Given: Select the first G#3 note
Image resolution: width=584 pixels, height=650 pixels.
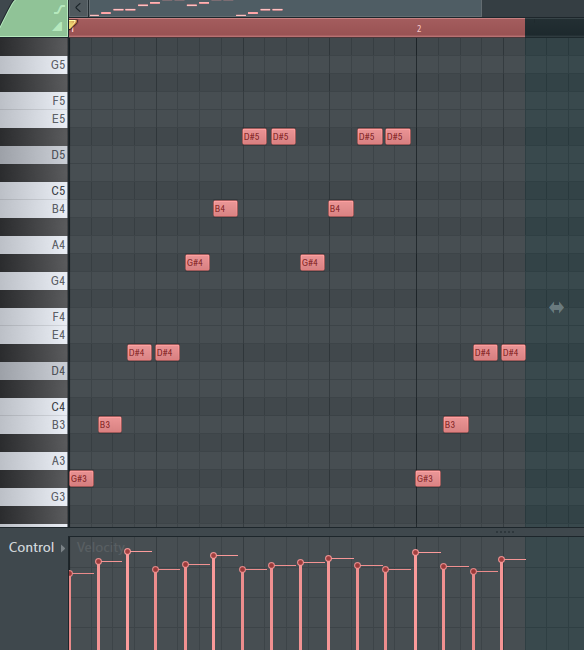Looking at the screenshot, I should [x=81, y=478].
